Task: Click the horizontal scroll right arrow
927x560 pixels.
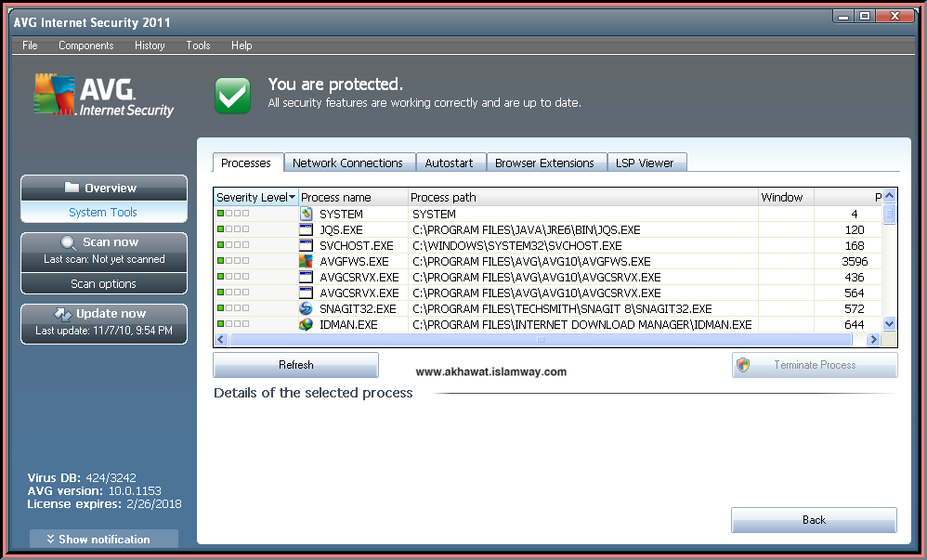Action: [873, 339]
